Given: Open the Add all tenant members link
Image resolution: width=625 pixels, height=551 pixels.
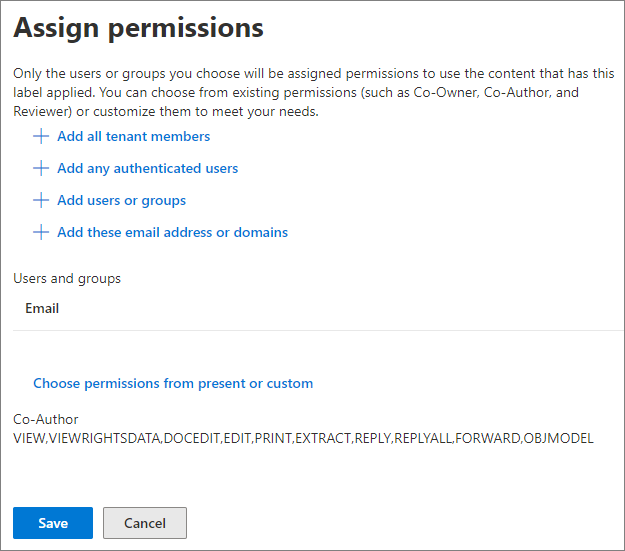Looking at the screenshot, I should pyautogui.click(x=133, y=136).
